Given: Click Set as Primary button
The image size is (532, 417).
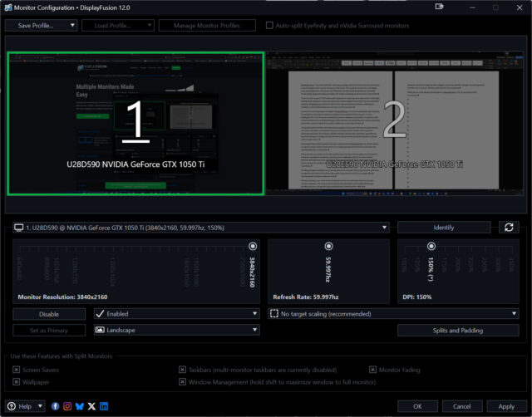Looking at the screenshot, I should pos(49,331).
